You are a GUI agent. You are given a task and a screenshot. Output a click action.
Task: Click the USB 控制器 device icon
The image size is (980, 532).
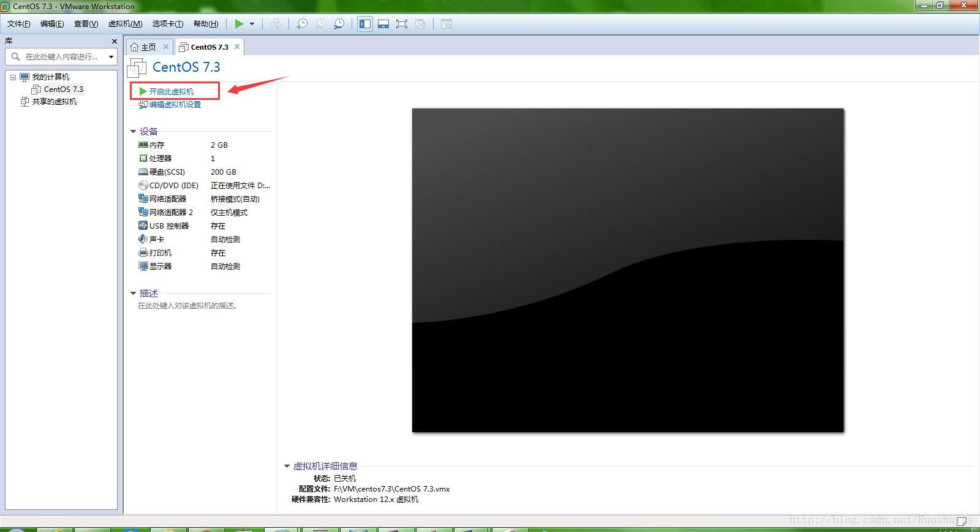(x=143, y=226)
